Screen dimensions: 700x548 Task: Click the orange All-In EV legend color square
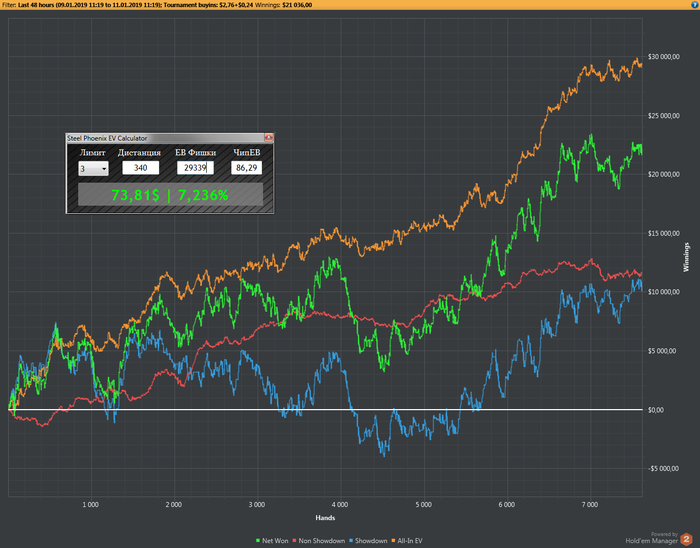tap(393, 541)
